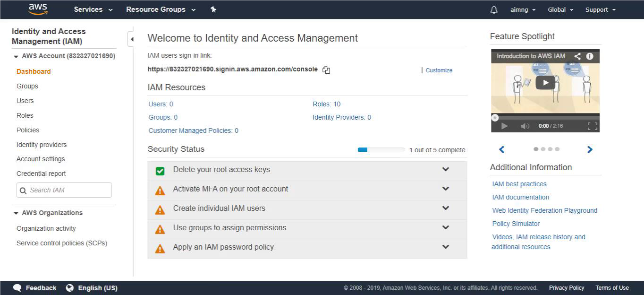Open the Policy Simulator link

[x=516, y=224]
